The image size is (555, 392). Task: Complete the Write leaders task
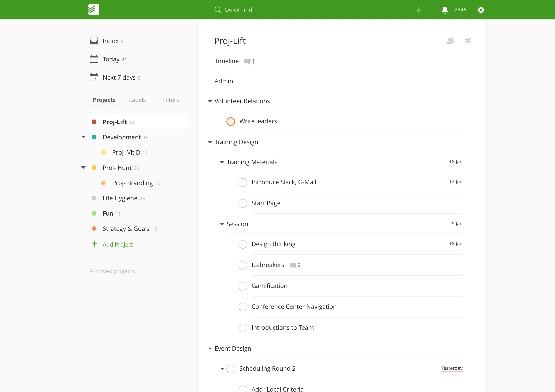click(231, 121)
